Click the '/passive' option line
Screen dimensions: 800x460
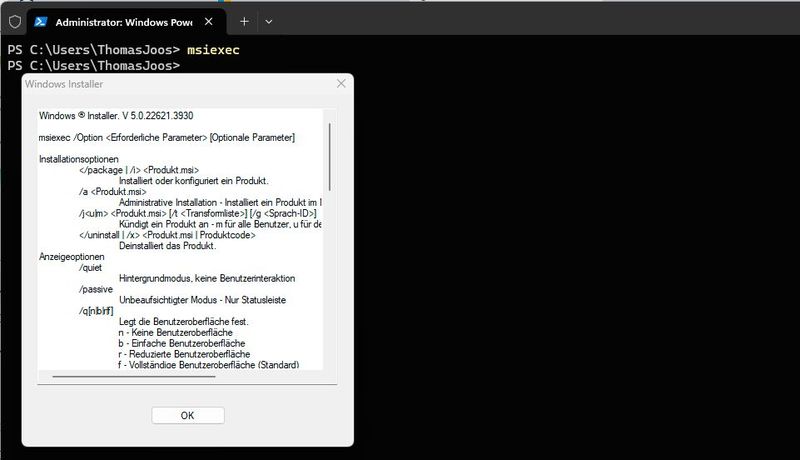click(96, 289)
